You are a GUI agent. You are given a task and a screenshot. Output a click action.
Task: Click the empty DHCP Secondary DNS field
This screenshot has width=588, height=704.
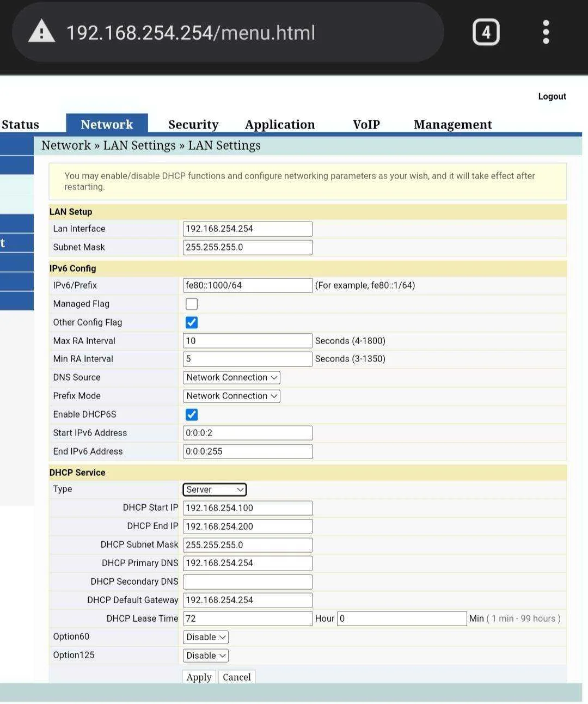tap(248, 581)
